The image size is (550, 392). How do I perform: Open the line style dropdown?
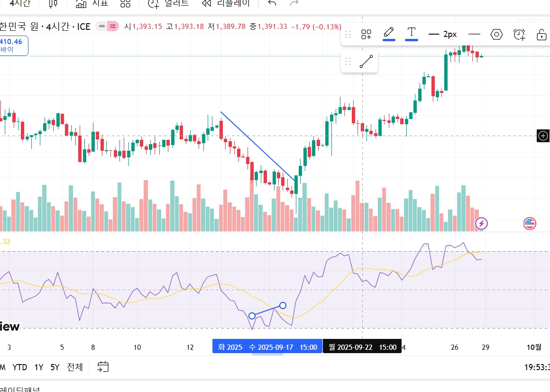point(474,34)
